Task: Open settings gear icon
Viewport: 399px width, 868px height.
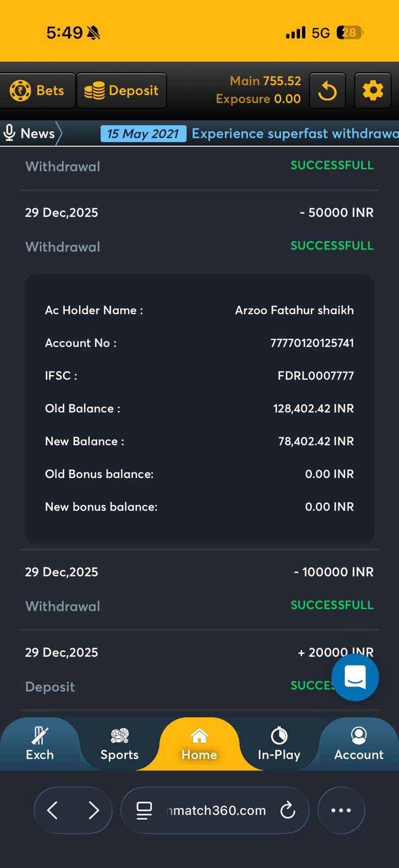Action: (x=372, y=91)
